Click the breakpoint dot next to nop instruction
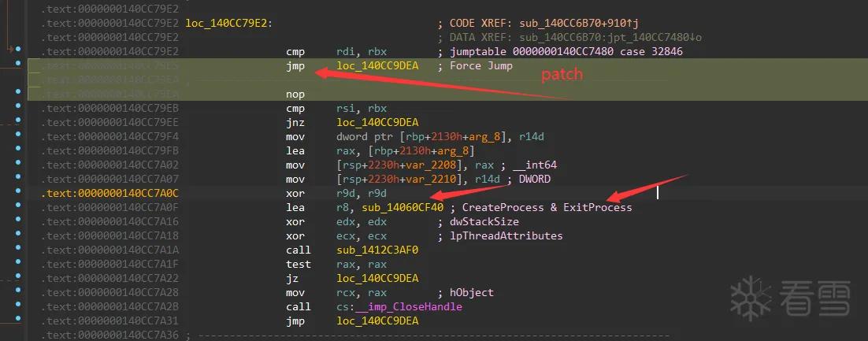Image resolution: width=868 pixels, height=341 pixels. click(17, 91)
